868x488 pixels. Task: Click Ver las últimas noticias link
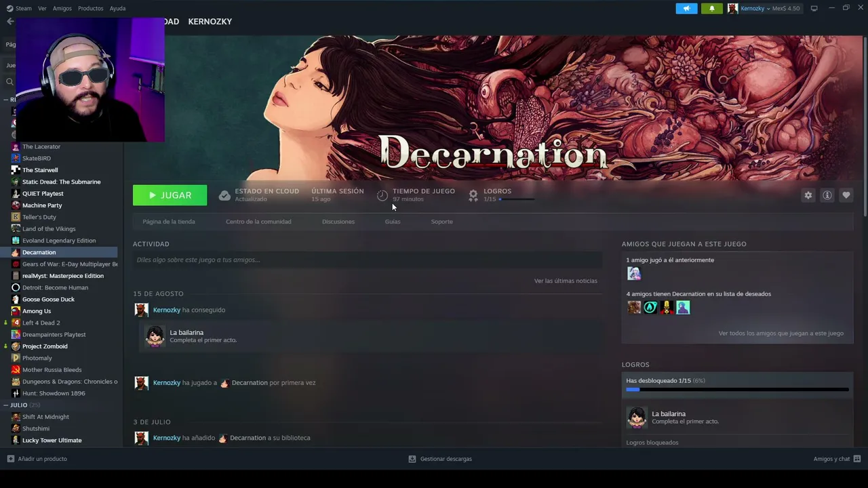[x=566, y=281]
